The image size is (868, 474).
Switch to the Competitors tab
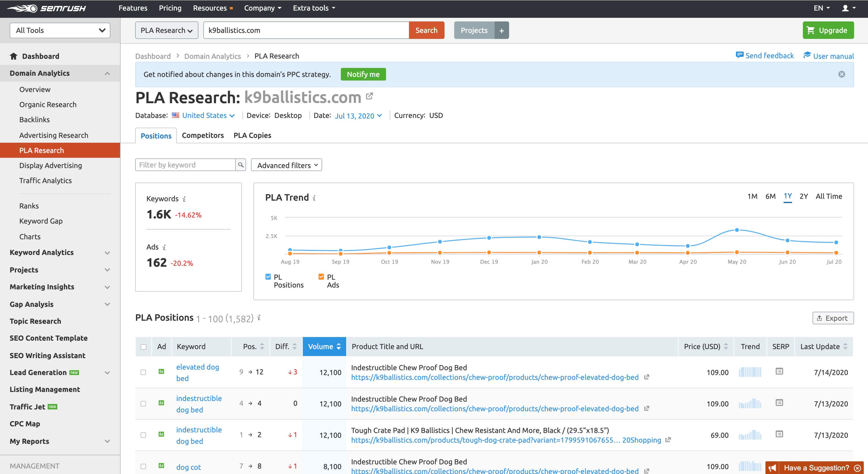(x=202, y=135)
